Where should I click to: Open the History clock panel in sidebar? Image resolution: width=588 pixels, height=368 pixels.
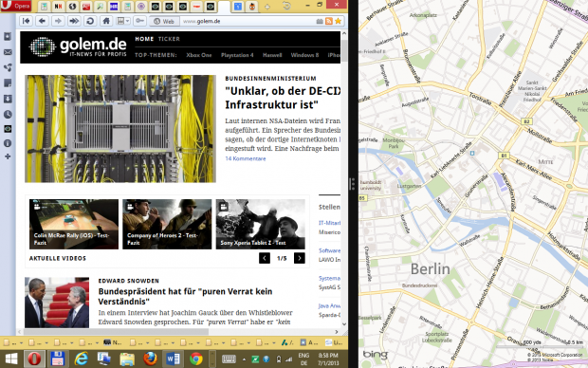click(x=8, y=115)
